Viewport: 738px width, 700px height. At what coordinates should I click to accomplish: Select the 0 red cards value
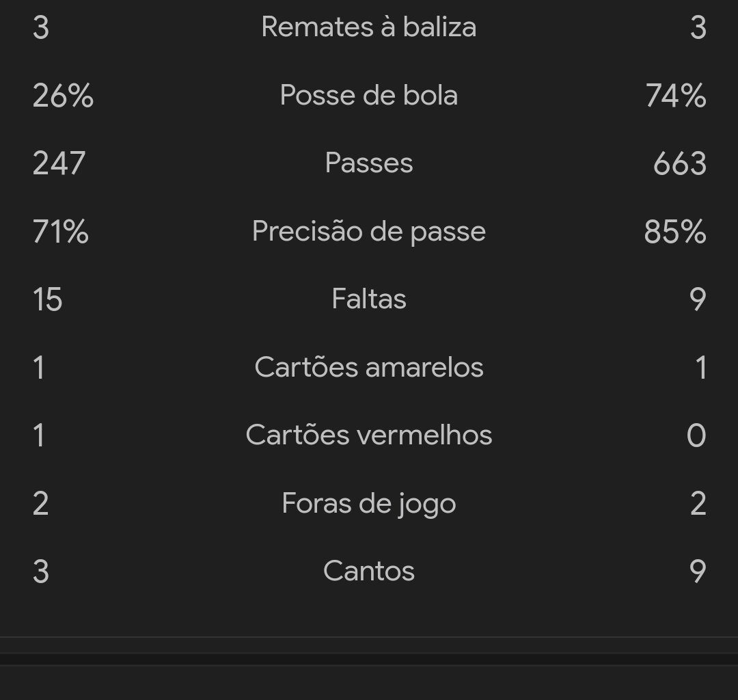696,435
